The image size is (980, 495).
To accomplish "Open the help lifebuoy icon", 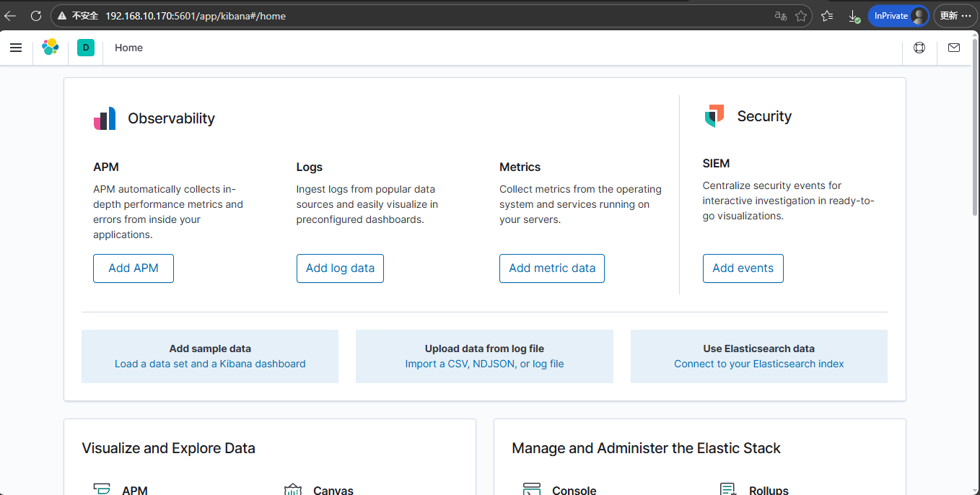I will click(919, 48).
